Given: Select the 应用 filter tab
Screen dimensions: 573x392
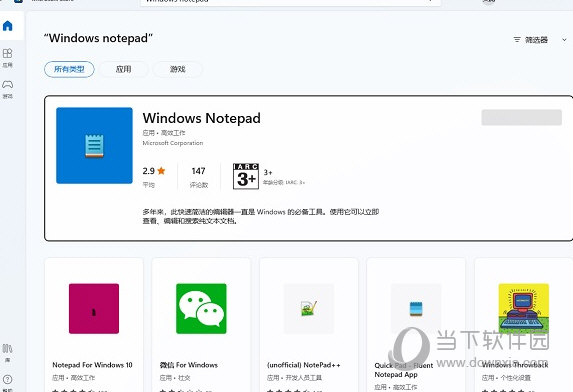Looking at the screenshot, I should click(x=124, y=69).
